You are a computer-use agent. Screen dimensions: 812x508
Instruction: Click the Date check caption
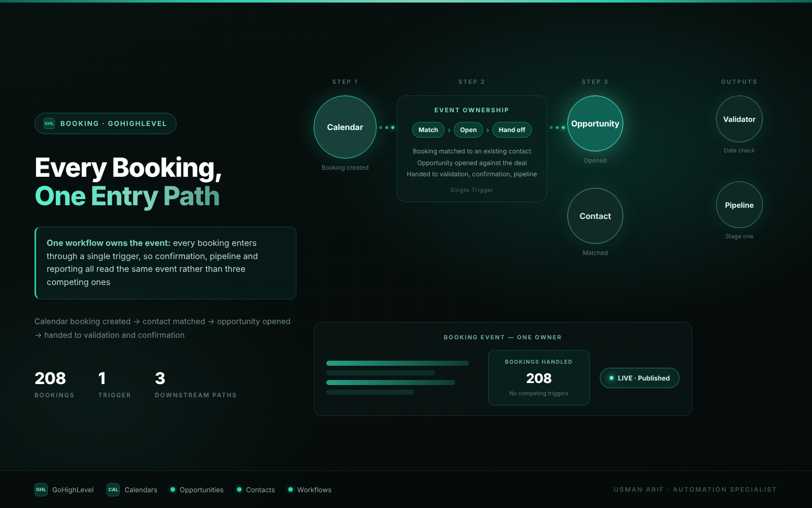739,150
